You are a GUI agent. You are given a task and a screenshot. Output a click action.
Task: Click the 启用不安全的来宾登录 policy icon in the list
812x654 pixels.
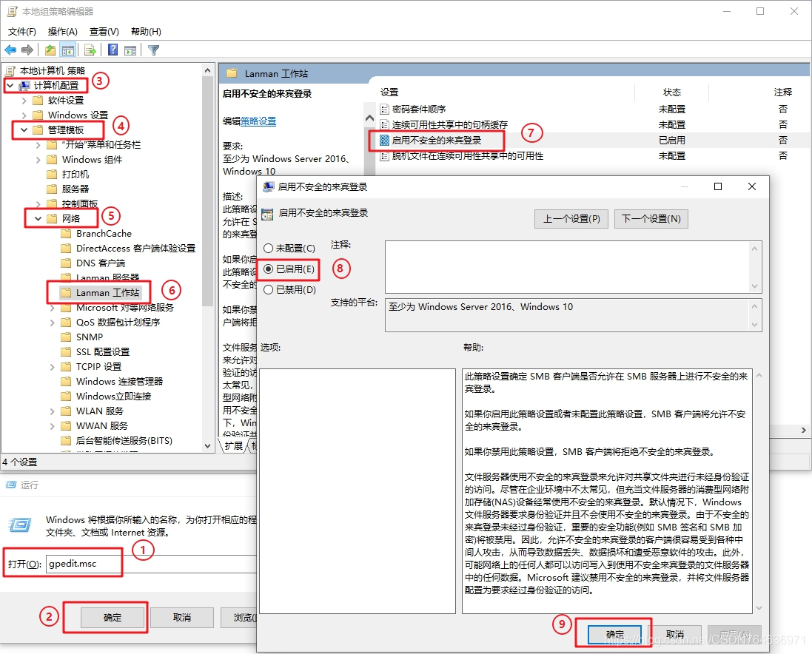pyautogui.click(x=384, y=141)
